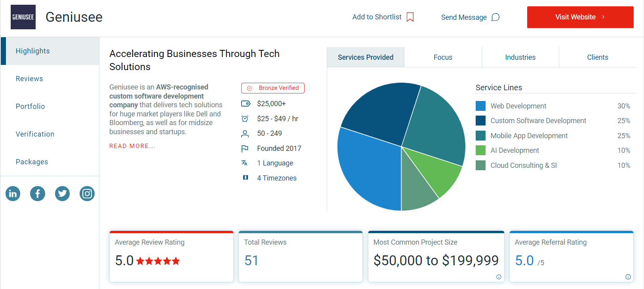Click the Custom Software Development legend swatch
The width and height of the screenshot is (644, 289).
(480, 120)
